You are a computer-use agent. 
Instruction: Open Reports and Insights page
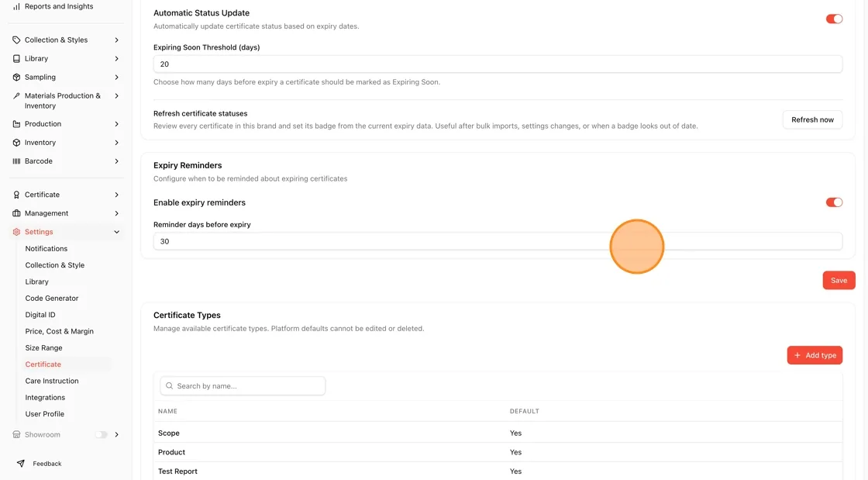(59, 7)
